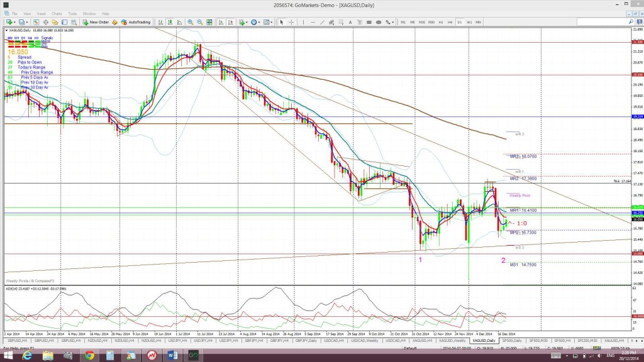Click the zoom in magnifier icon
The height and width of the screenshot is (362, 644).
click(x=190, y=22)
